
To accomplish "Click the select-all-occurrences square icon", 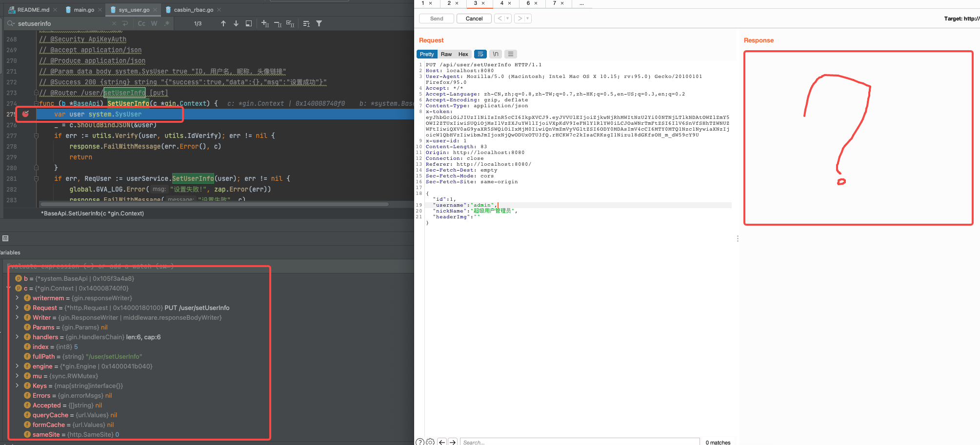I will (x=249, y=23).
